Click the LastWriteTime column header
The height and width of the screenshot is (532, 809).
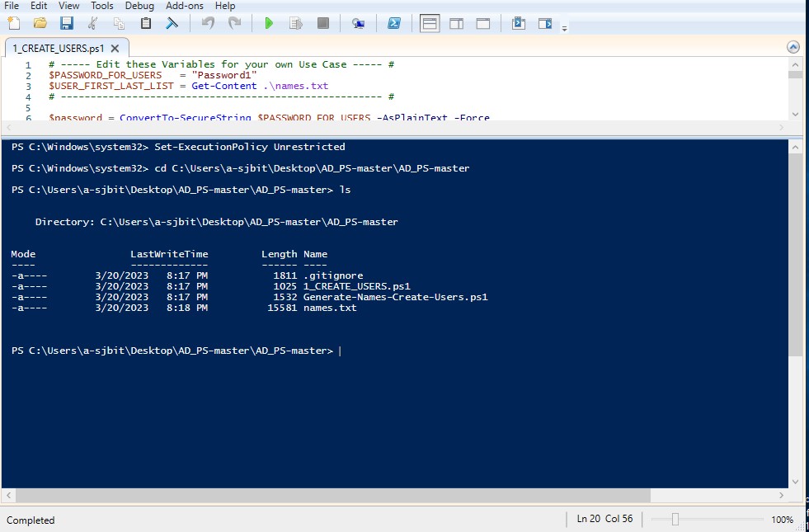(x=169, y=254)
